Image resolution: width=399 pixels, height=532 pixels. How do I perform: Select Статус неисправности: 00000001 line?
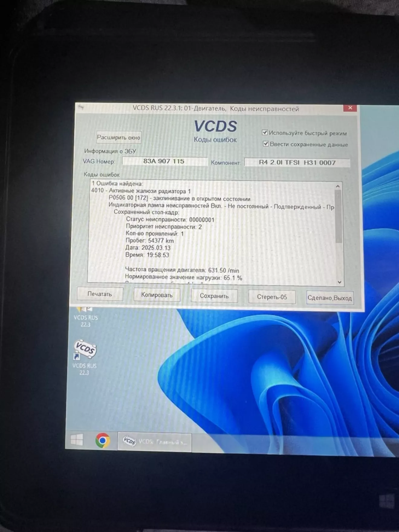click(x=170, y=219)
